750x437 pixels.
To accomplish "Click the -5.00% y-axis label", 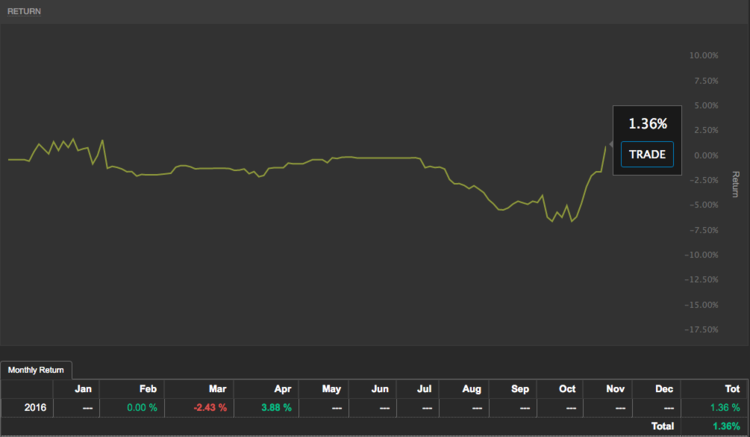I will coord(704,205).
